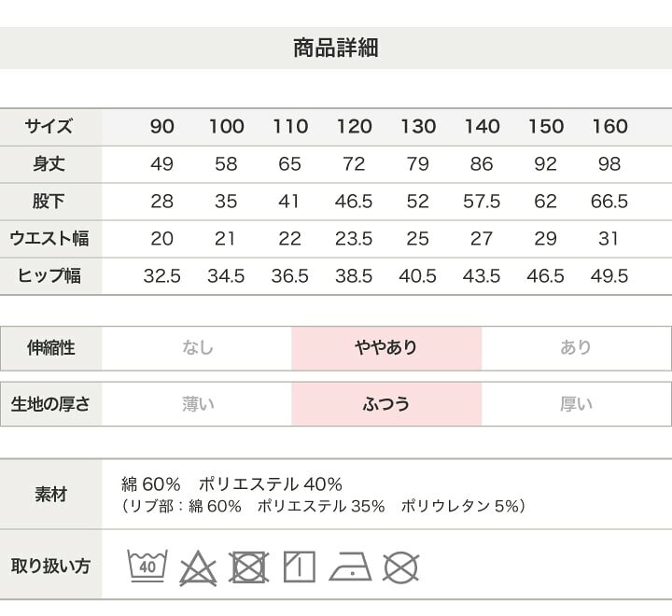Click the ironing symbol icon
The height and width of the screenshot is (616, 672).
[x=350, y=567]
